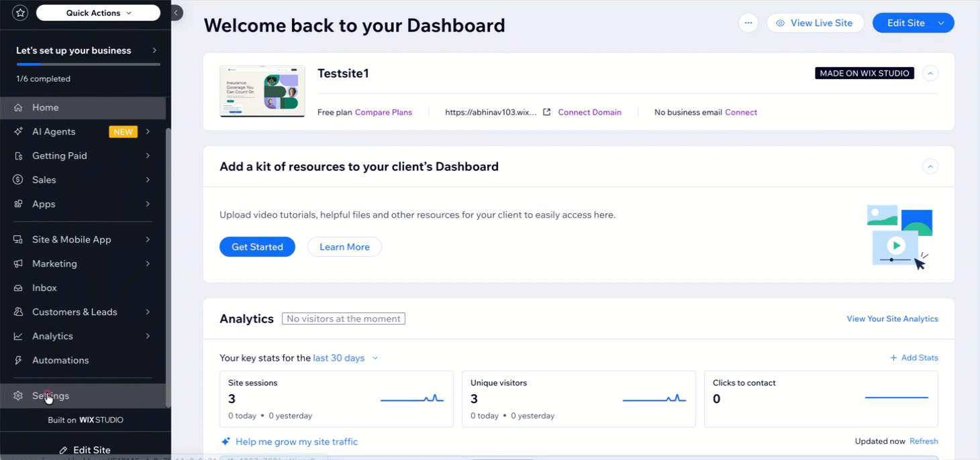
Task: Click the external link icon beside site URL
Action: tap(546, 112)
